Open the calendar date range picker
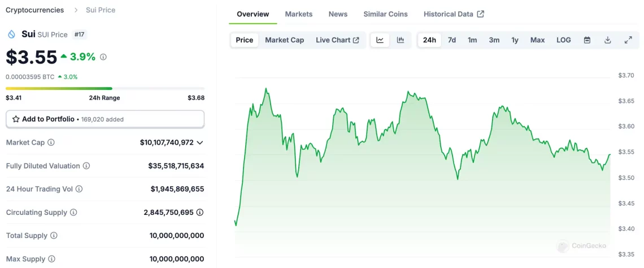Viewport: 644px width, 268px height. [588, 40]
